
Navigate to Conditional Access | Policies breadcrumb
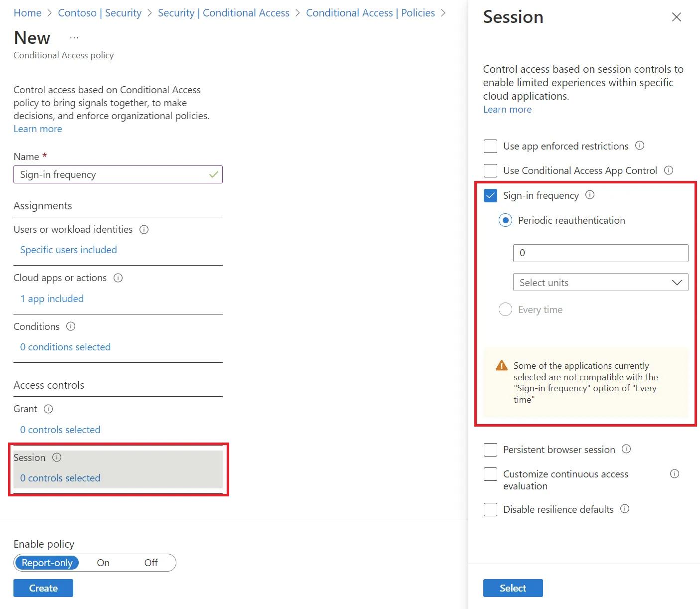(370, 13)
